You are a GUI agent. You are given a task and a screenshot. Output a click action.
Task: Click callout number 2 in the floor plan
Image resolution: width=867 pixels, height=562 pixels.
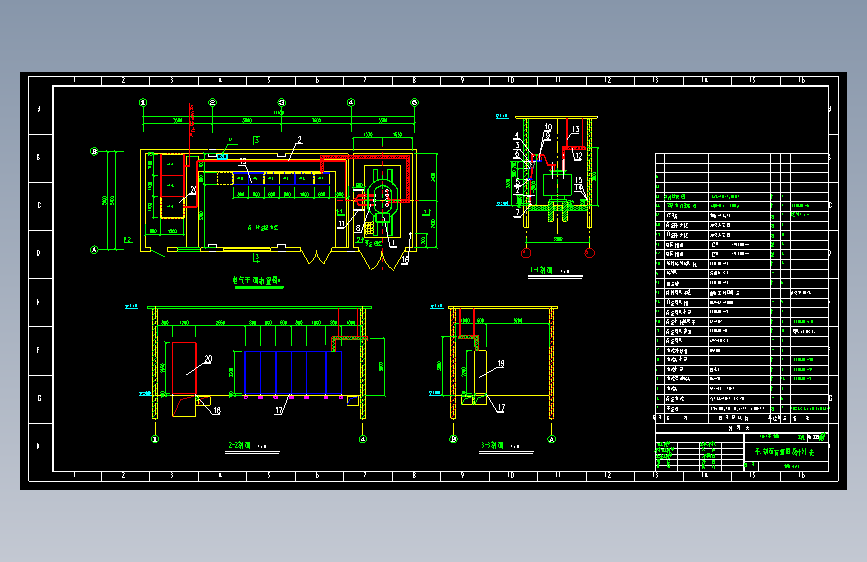click(300, 140)
